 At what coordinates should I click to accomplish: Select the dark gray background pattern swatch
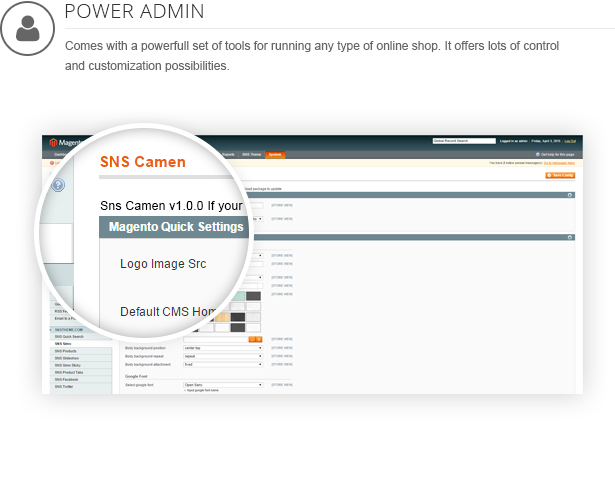[x=253, y=295]
